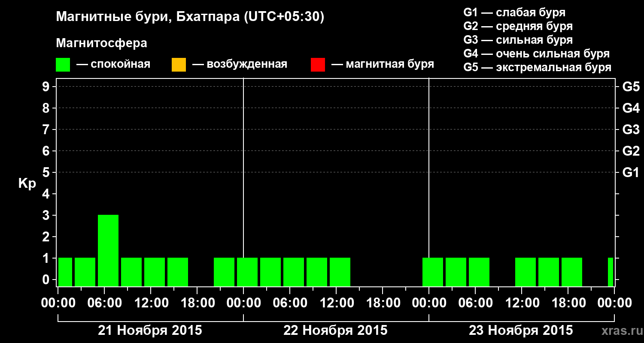Click 'G1 — слабая буря' legend line

tap(514, 12)
